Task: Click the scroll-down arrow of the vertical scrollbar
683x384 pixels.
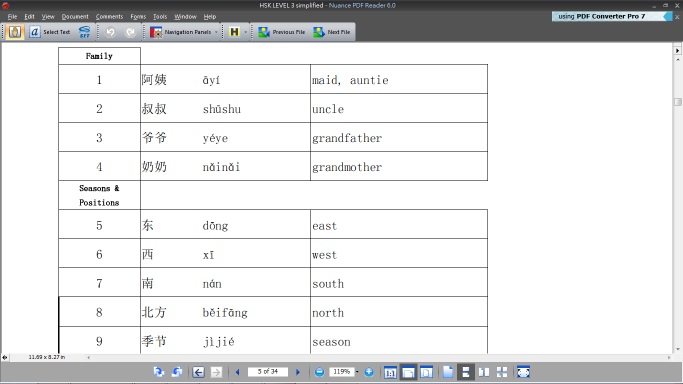Action: click(677, 349)
